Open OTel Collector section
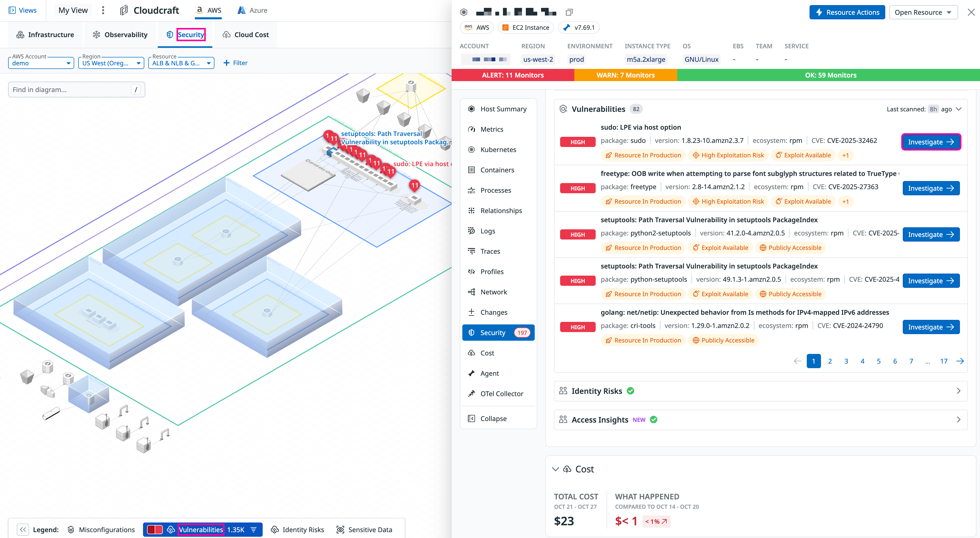The width and height of the screenshot is (980, 538). point(501,394)
